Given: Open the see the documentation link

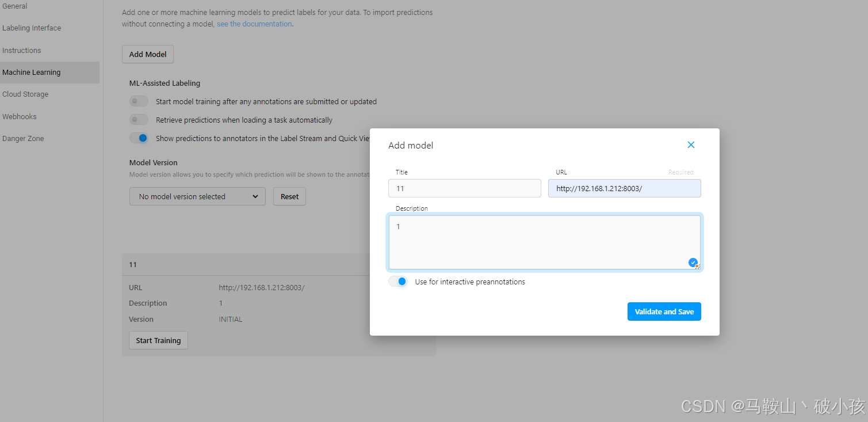Looking at the screenshot, I should click(x=254, y=24).
